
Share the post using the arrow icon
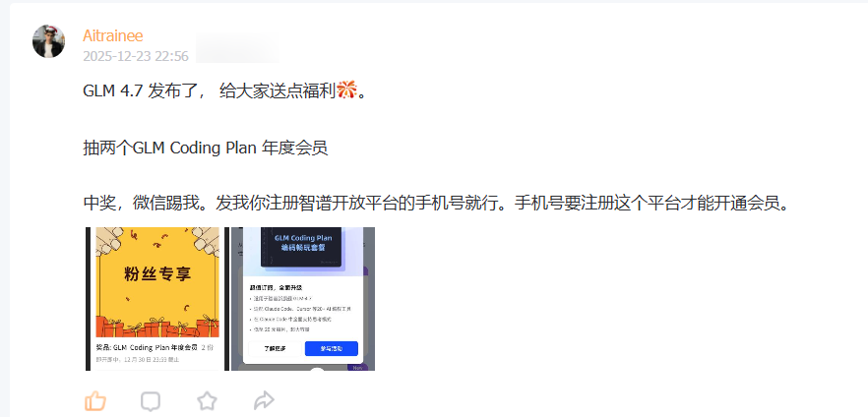pos(264,400)
